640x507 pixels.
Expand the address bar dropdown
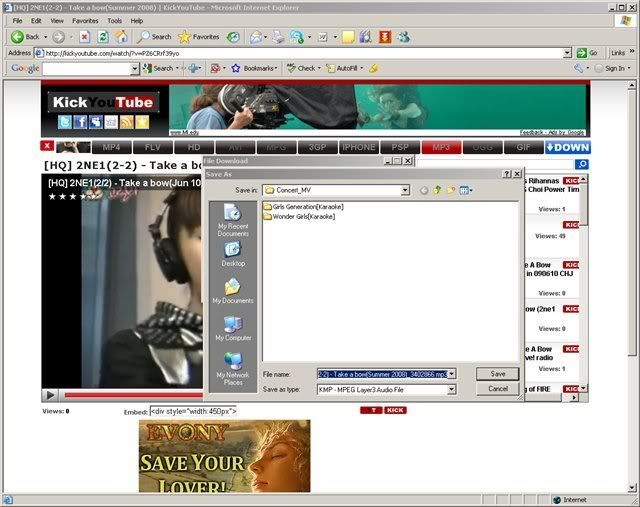coord(567,53)
